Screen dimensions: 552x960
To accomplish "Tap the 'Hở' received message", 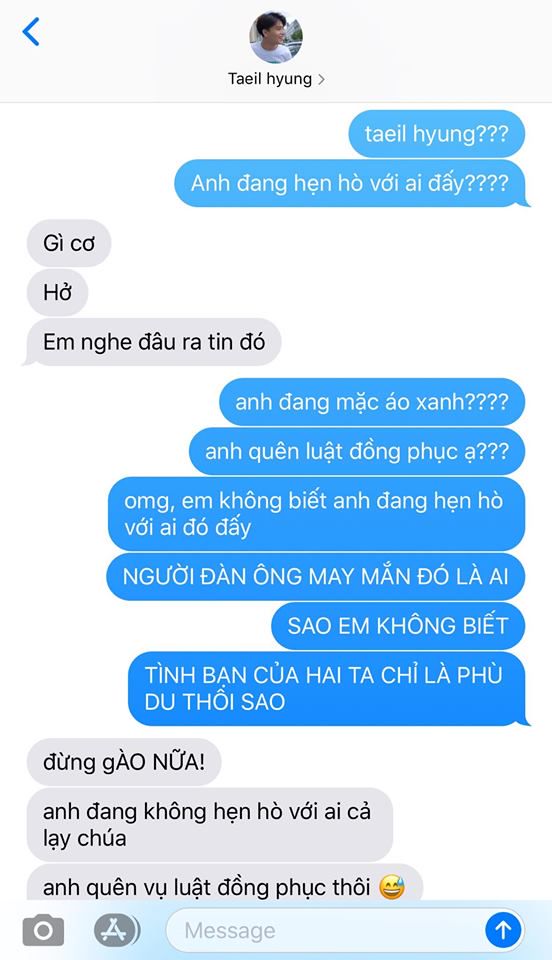I will (58, 293).
